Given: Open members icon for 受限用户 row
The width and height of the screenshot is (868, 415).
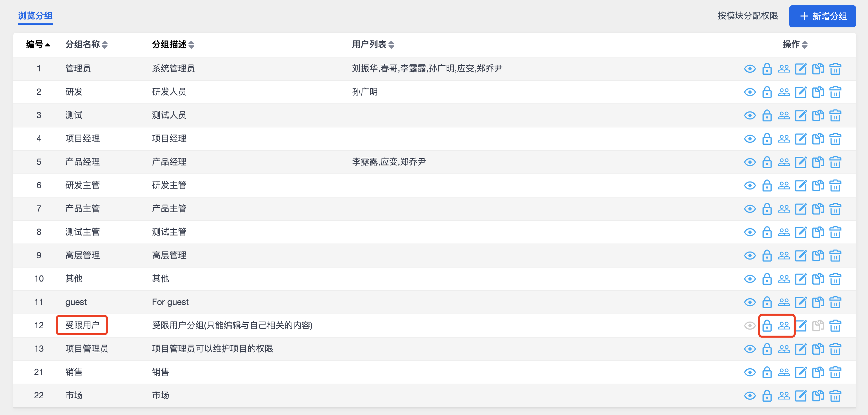Looking at the screenshot, I should (784, 325).
